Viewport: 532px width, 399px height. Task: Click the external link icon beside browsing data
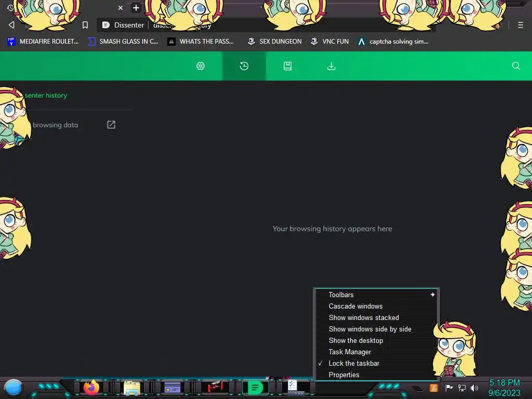(x=111, y=125)
